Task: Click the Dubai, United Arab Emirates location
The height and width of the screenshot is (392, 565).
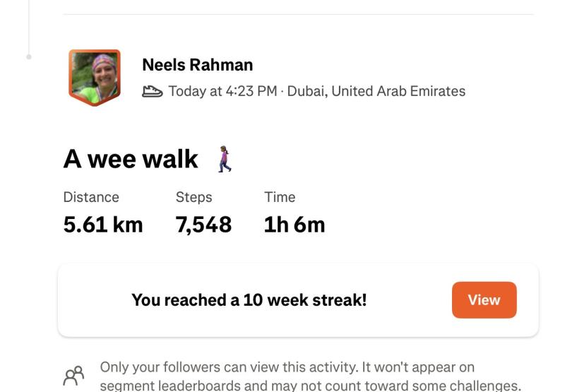Action: 376,91
